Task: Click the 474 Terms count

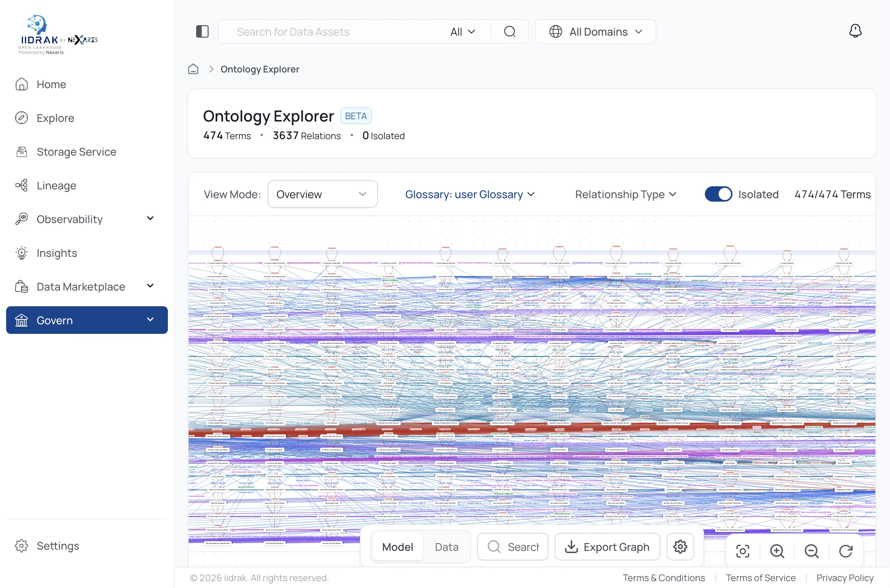Action: (227, 136)
